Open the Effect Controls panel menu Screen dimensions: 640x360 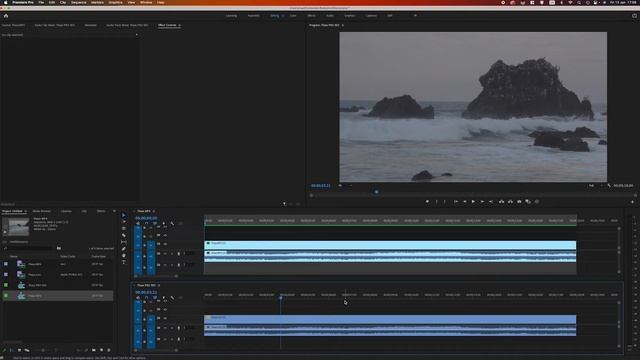180,25
